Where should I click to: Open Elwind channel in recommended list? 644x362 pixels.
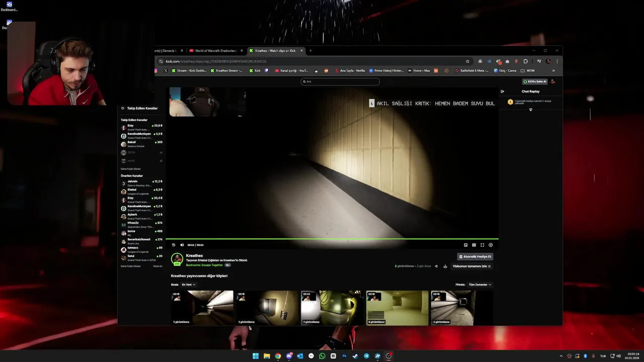click(141, 192)
